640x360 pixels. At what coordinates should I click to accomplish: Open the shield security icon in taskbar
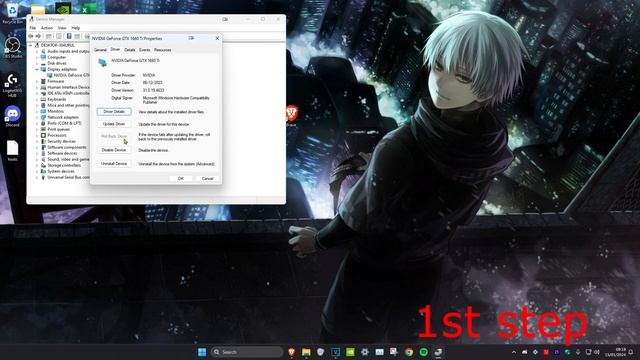[321, 352]
